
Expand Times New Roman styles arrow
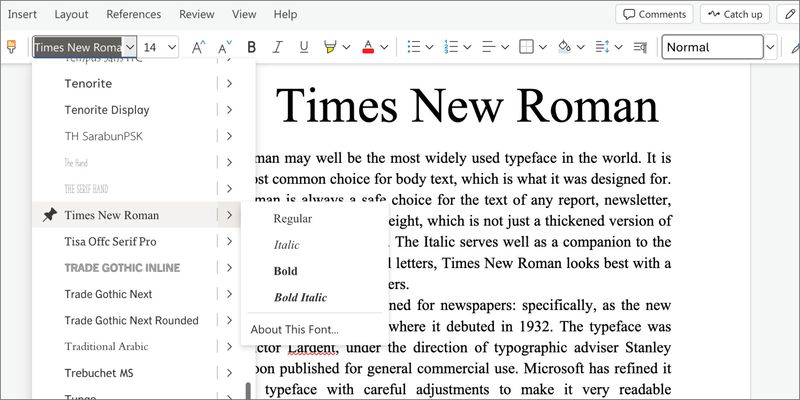point(229,215)
